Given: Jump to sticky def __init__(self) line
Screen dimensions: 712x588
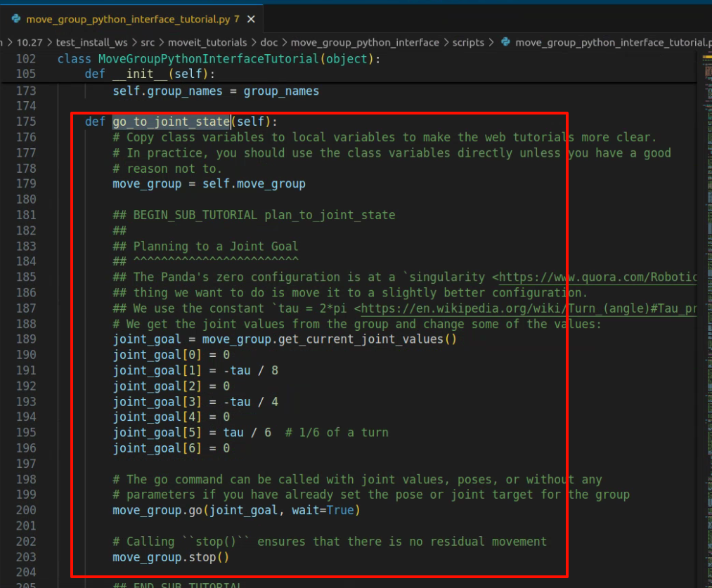Looking at the screenshot, I should pyautogui.click(x=150, y=74).
